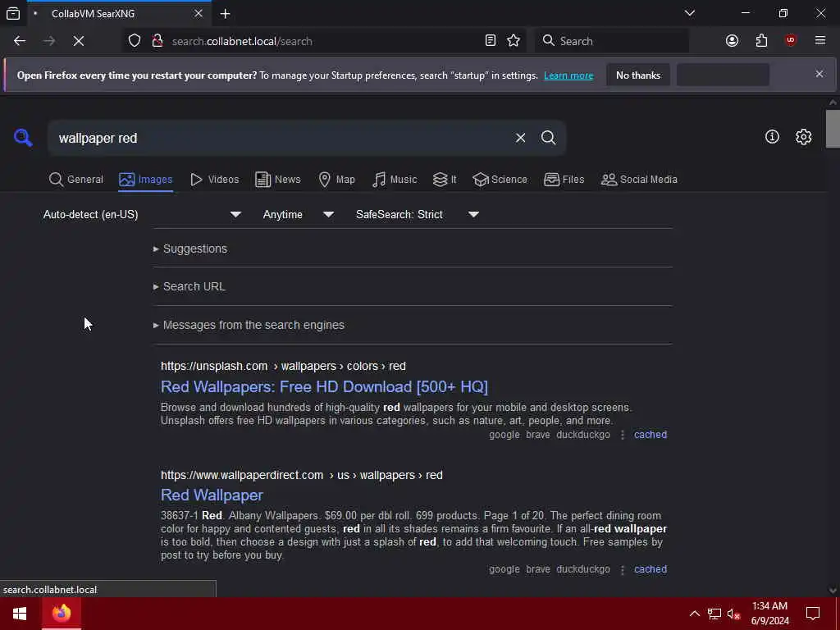The height and width of the screenshot is (630, 840).
Task: Click the scrollbar down arrow
Action: coord(833,591)
